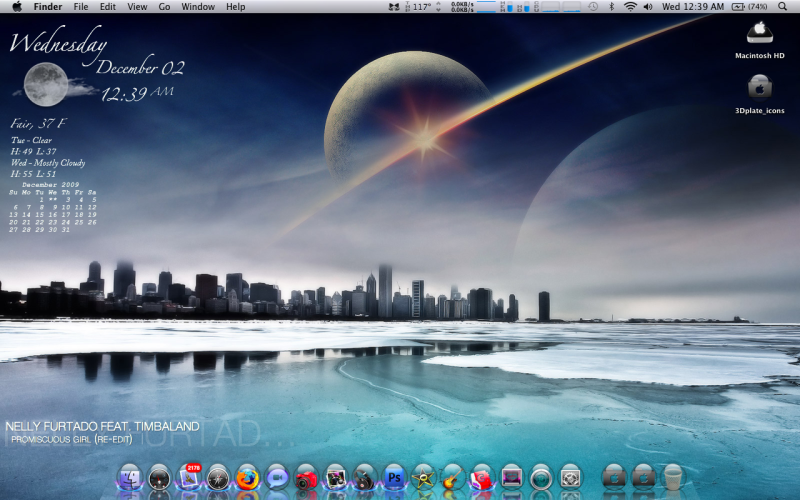This screenshot has width=800, height=500.
Task: Open the Edit menu
Action: [108, 7]
